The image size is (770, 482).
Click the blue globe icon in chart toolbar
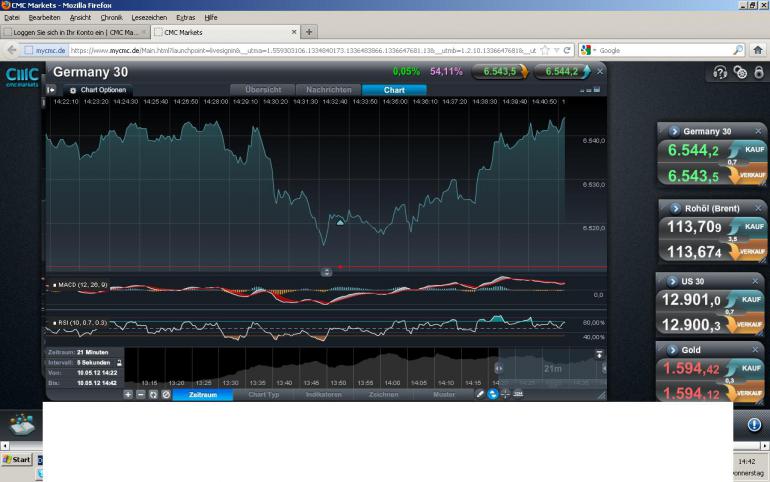(x=493, y=394)
